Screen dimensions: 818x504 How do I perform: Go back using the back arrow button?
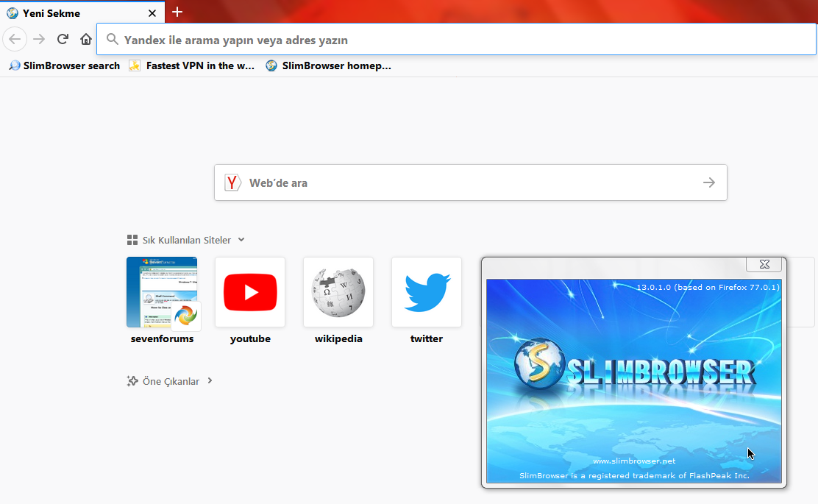click(15, 39)
